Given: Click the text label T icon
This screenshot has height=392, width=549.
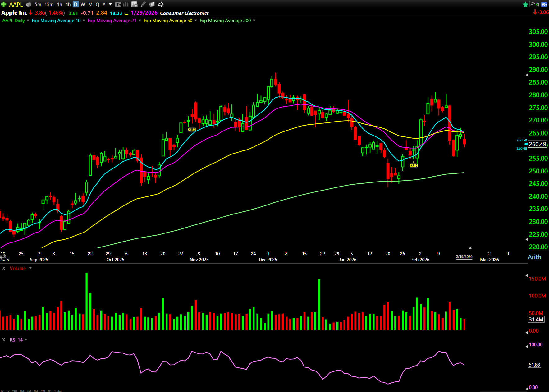Looking at the screenshot, I should pos(118,4).
